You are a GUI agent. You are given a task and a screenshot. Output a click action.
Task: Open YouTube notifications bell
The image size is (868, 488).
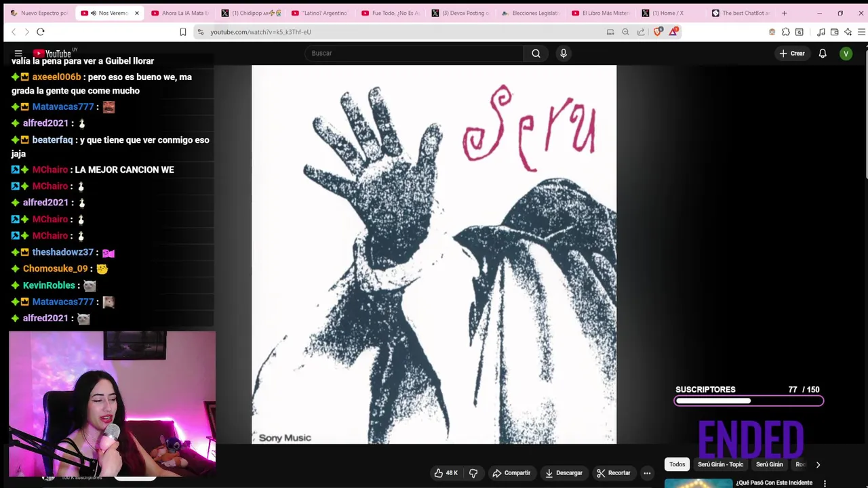click(823, 53)
